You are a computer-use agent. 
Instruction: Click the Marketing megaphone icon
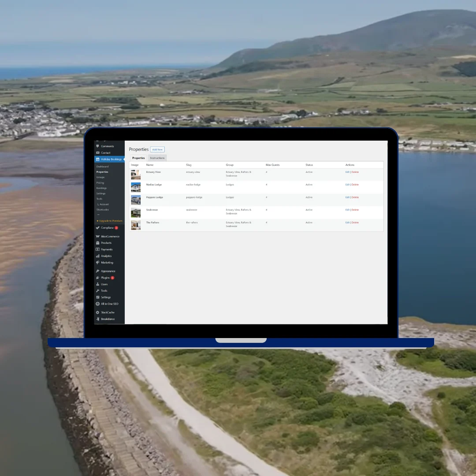coord(98,262)
